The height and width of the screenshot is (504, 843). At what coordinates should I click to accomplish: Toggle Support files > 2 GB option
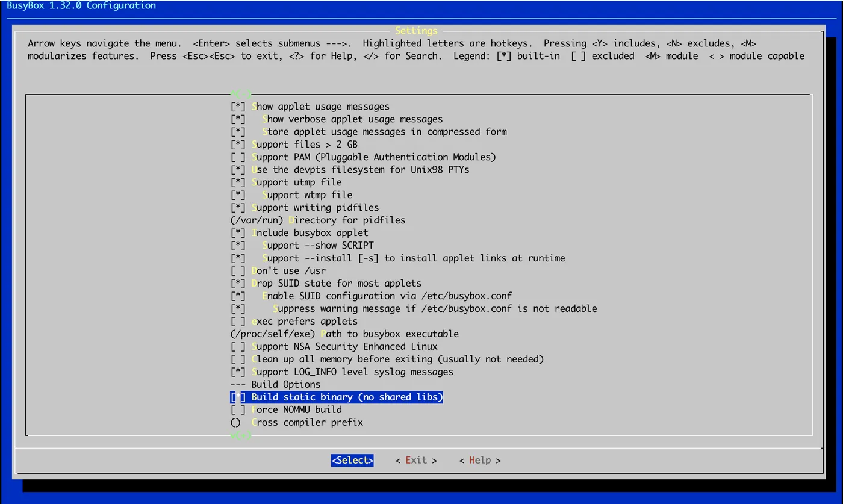294,145
